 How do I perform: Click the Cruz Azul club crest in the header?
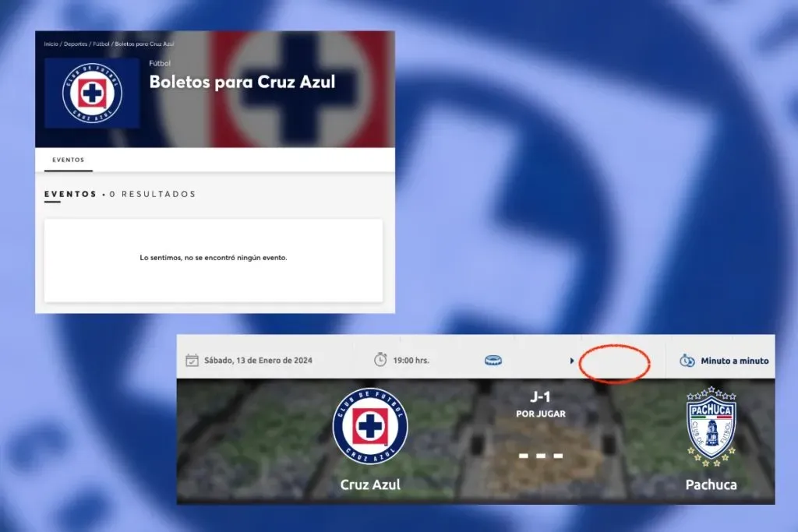point(92,92)
